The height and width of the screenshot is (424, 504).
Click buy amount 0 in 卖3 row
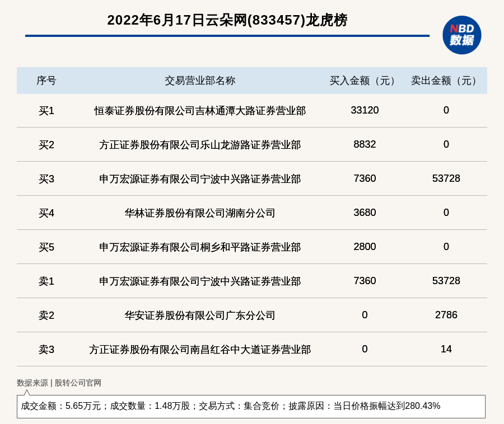pyautogui.click(x=365, y=349)
